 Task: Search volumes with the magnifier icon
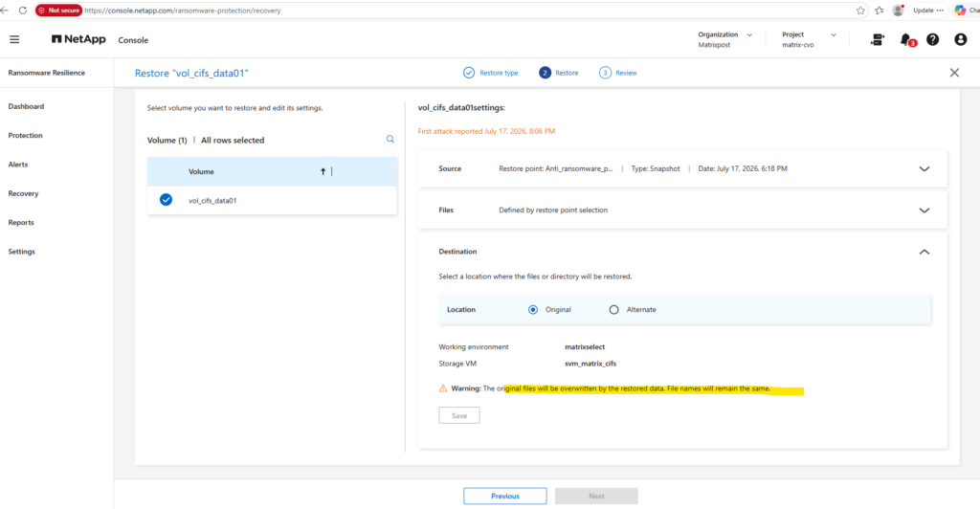coord(390,140)
